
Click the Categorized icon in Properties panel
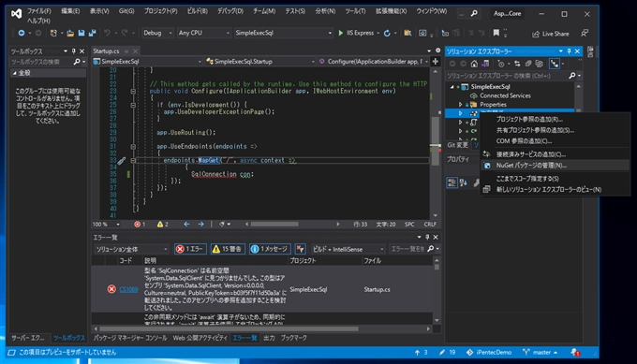click(x=452, y=183)
